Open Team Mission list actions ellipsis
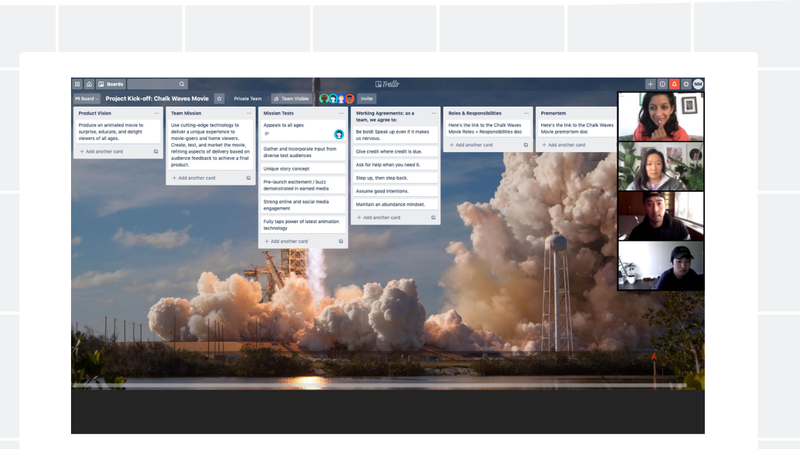 (249, 113)
